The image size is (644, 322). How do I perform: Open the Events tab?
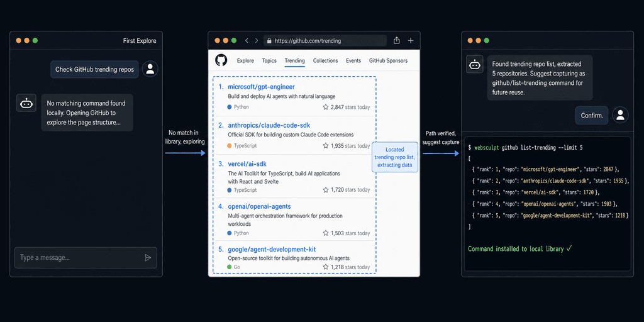point(353,60)
